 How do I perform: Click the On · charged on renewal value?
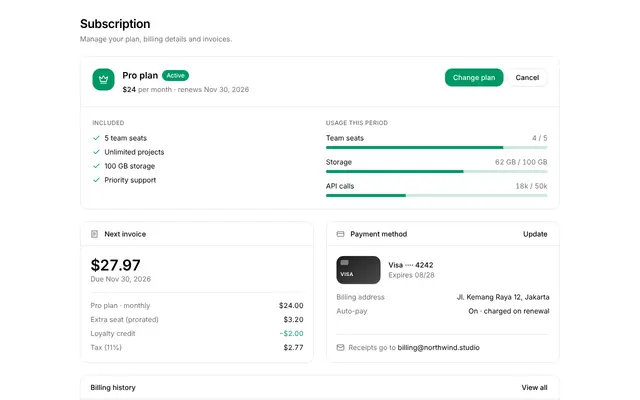509,311
